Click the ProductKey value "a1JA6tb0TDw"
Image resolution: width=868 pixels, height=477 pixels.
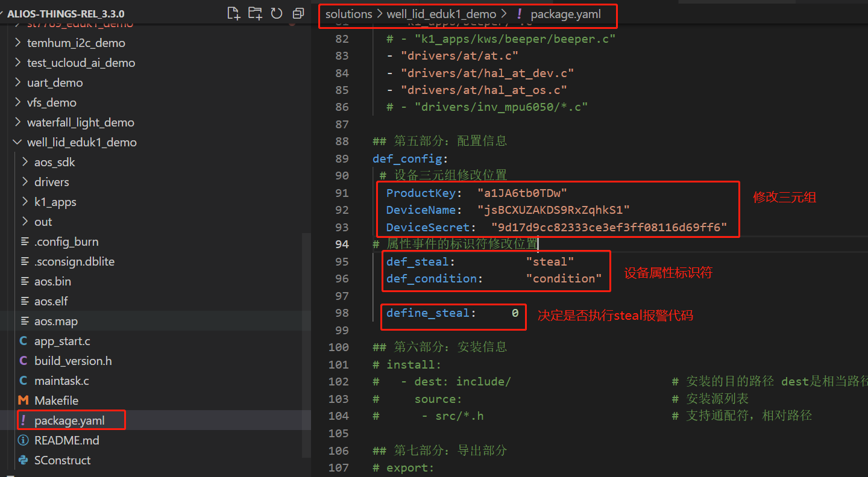pos(522,193)
